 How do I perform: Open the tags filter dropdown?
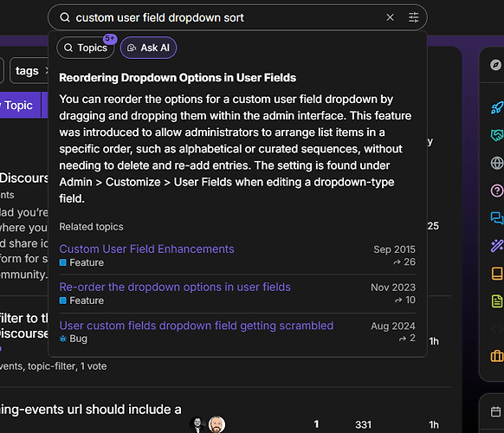point(29,71)
